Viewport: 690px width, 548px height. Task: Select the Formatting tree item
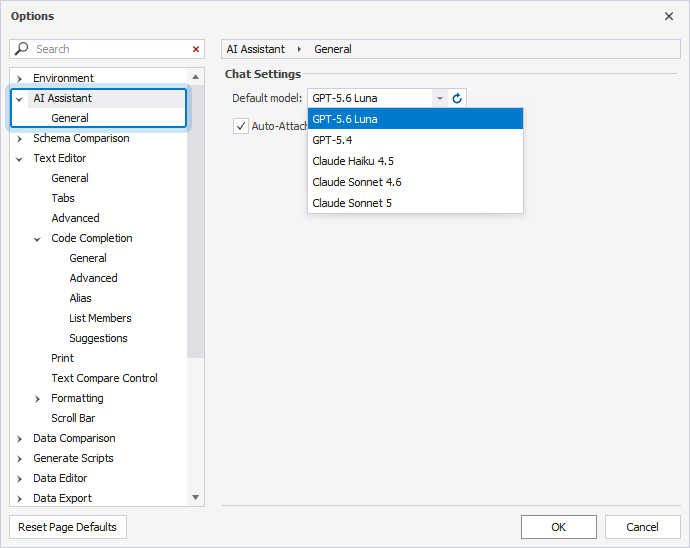(77, 398)
